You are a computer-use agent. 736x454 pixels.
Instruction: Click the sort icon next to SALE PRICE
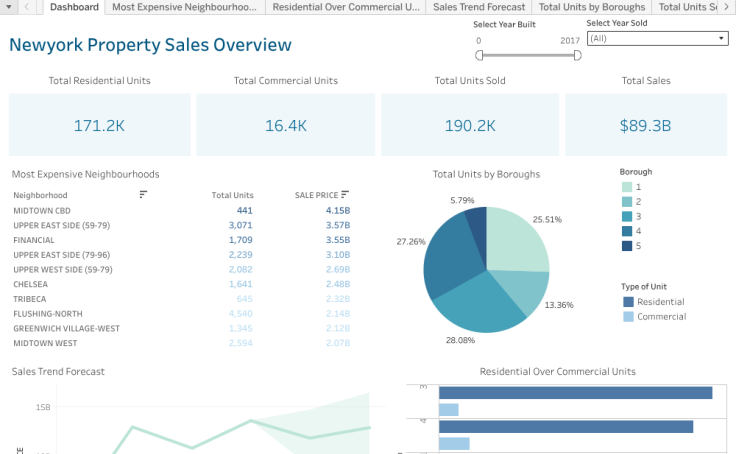pyautogui.click(x=346, y=194)
